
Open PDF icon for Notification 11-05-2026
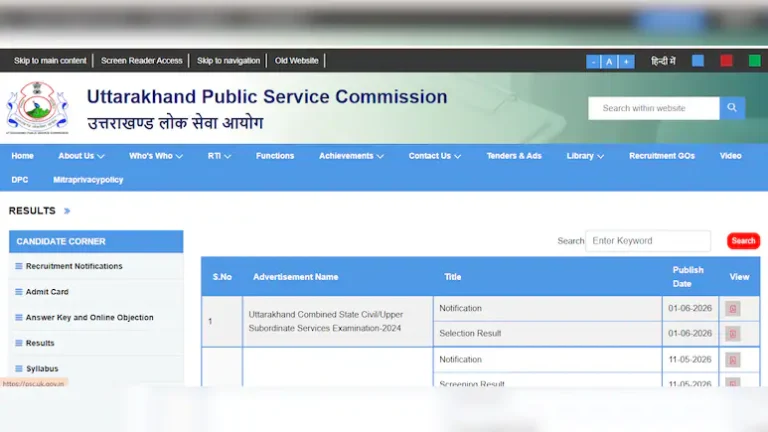click(x=733, y=360)
